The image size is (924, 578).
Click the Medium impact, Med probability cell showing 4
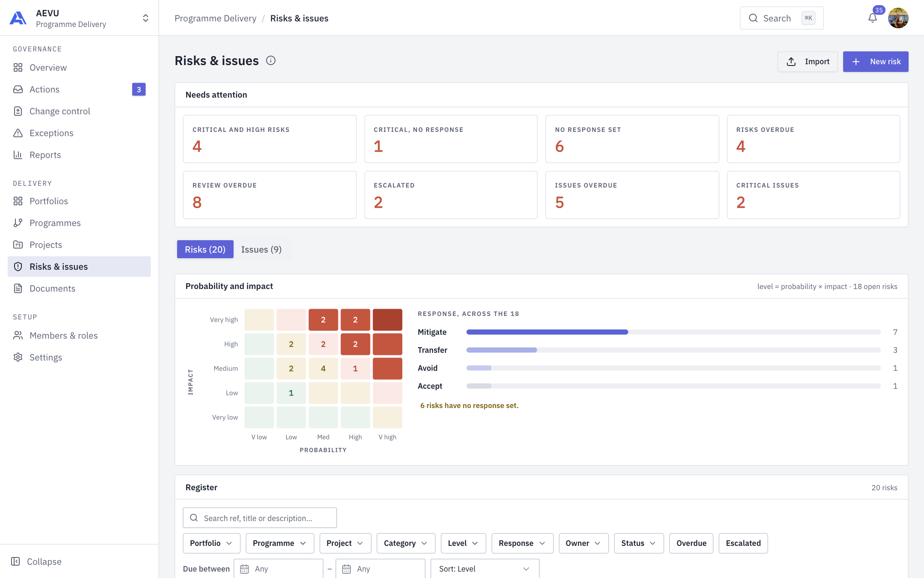coord(323,369)
